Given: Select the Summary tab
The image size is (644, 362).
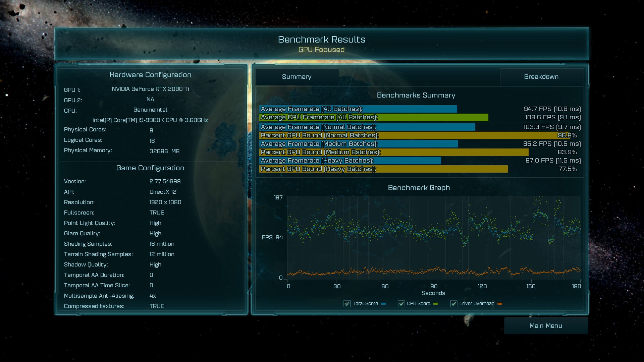Looking at the screenshot, I should pos(297,77).
